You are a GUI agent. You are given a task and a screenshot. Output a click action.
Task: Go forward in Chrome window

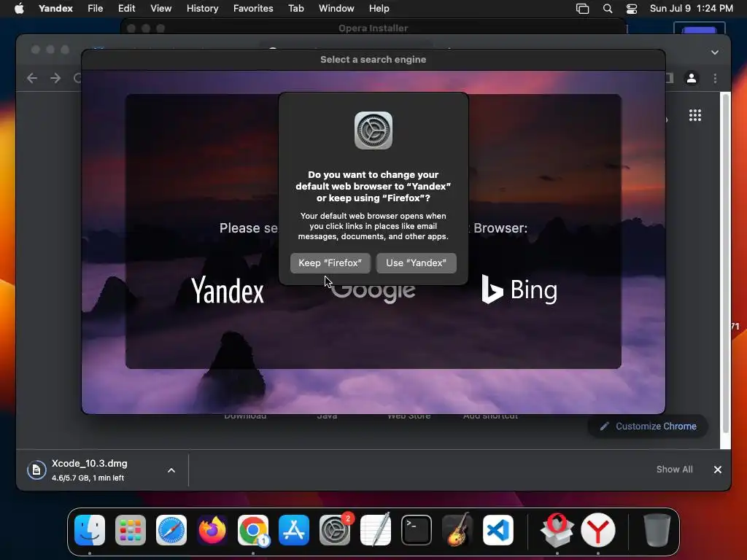pyautogui.click(x=55, y=77)
